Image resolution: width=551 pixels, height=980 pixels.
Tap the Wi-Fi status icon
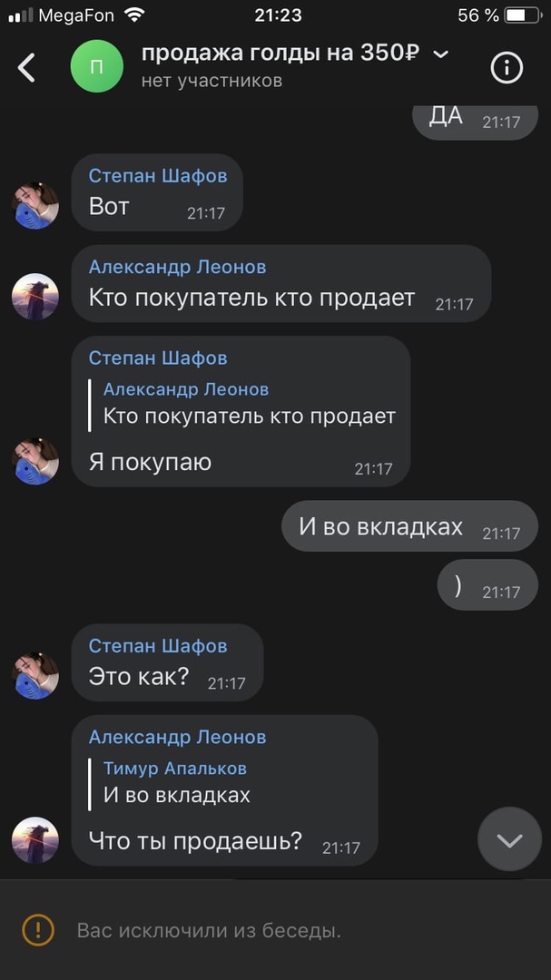pyautogui.click(x=133, y=15)
